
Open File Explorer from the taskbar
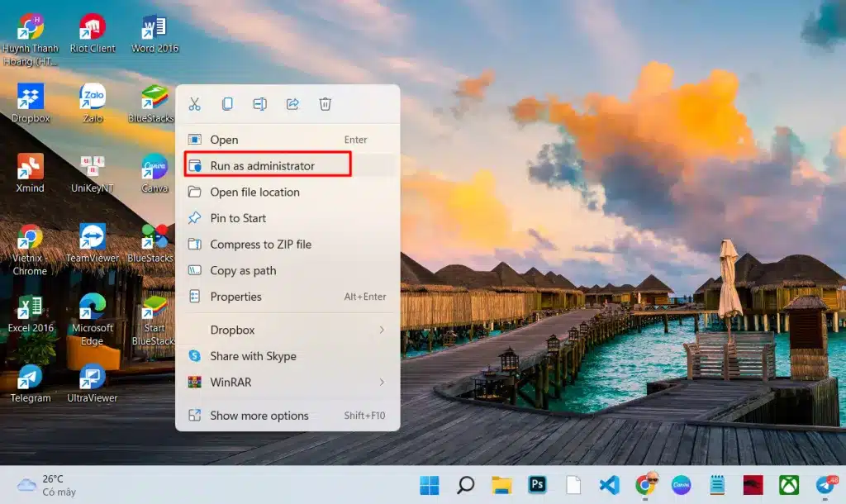[501, 485]
